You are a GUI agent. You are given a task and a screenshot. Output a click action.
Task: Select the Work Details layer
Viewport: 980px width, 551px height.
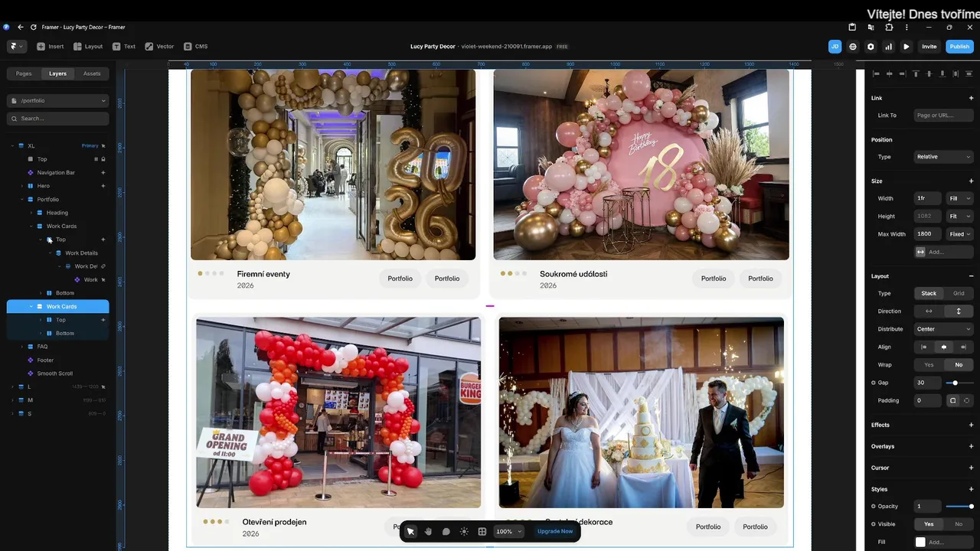81,253
